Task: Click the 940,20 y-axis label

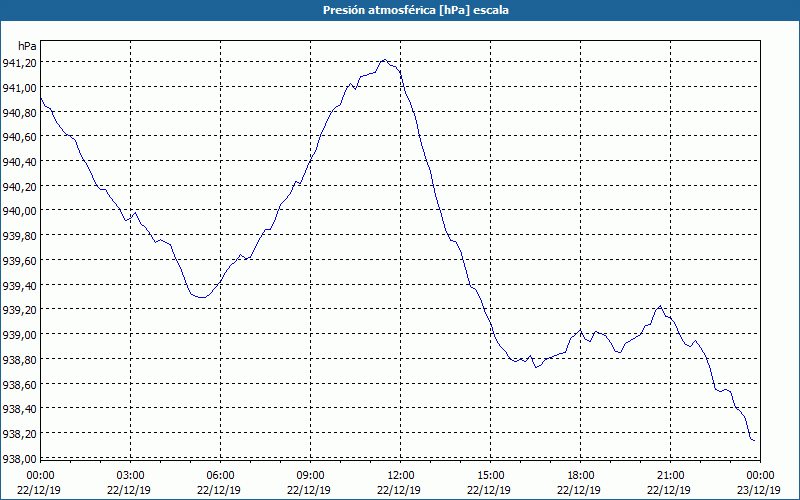Action: 20,187
